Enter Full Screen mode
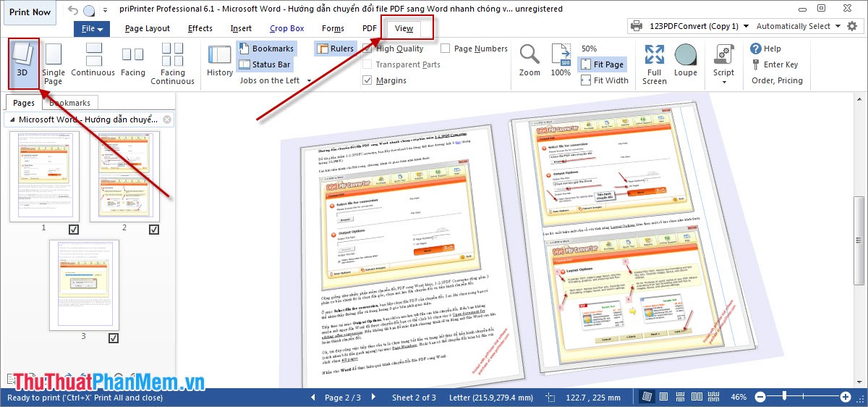The height and width of the screenshot is (407, 868). [x=654, y=64]
